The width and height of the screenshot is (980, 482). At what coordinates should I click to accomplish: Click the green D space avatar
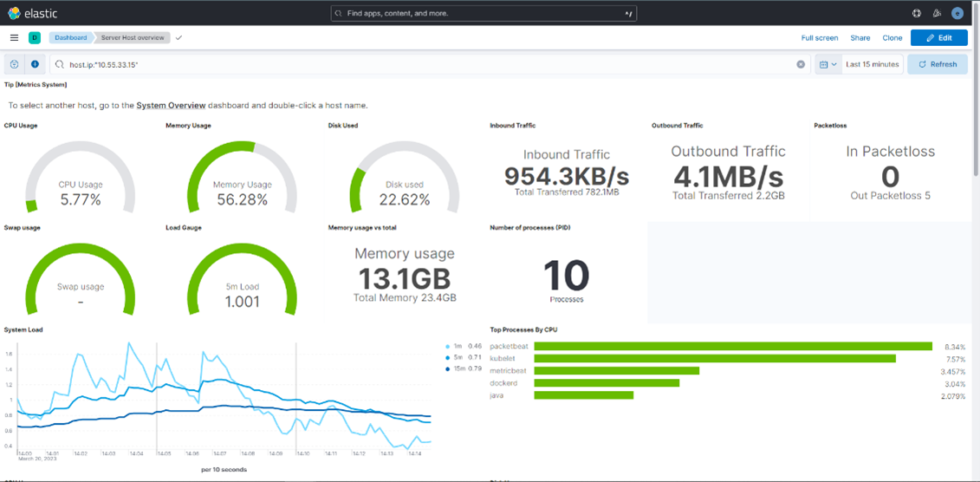35,38
